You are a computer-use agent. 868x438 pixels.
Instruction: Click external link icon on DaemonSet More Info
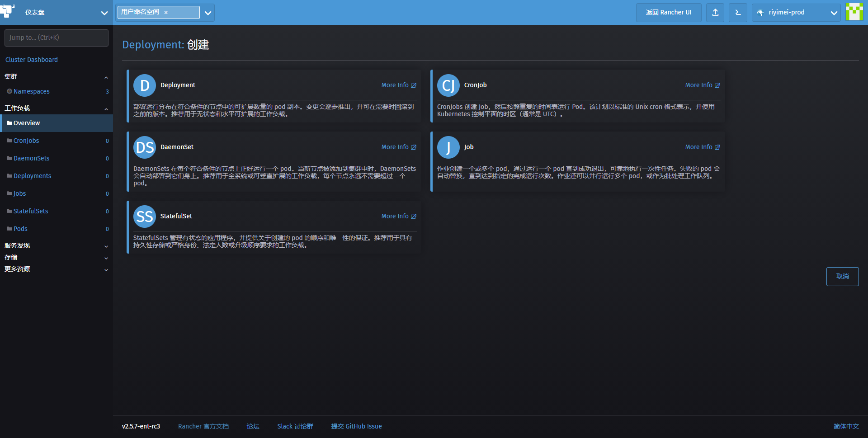(x=414, y=147)
